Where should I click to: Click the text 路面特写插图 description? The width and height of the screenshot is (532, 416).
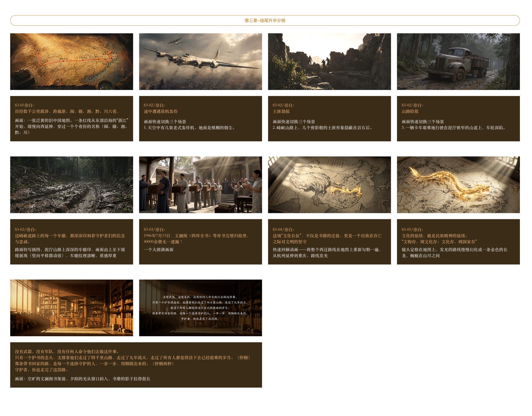(70, 252)
